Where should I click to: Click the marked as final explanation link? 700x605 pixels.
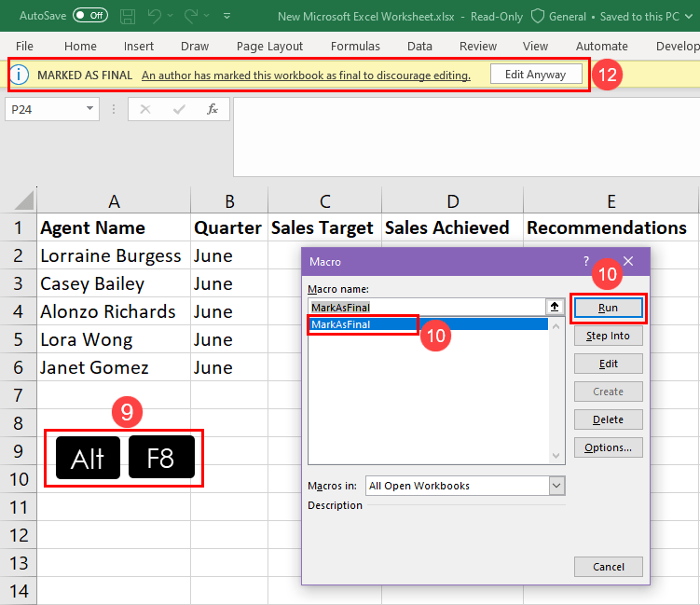pyautogui.click(x=306, y=76)
